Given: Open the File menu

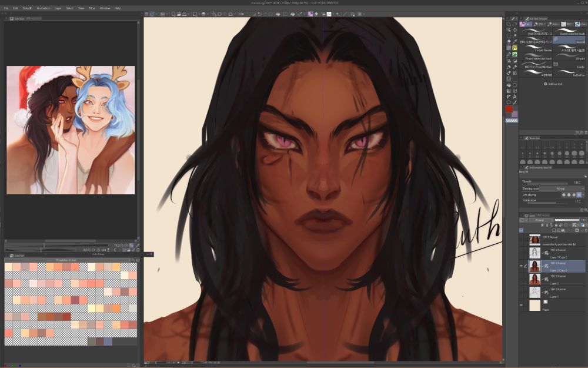Looking at the screenshot, I should 6,8.
